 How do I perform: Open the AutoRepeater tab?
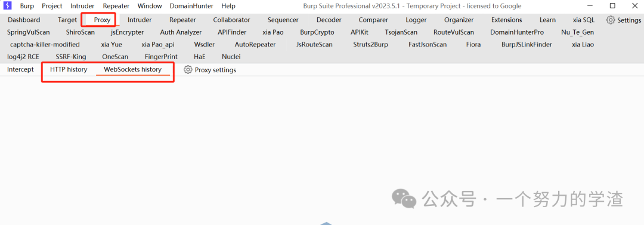coord(255,44)
